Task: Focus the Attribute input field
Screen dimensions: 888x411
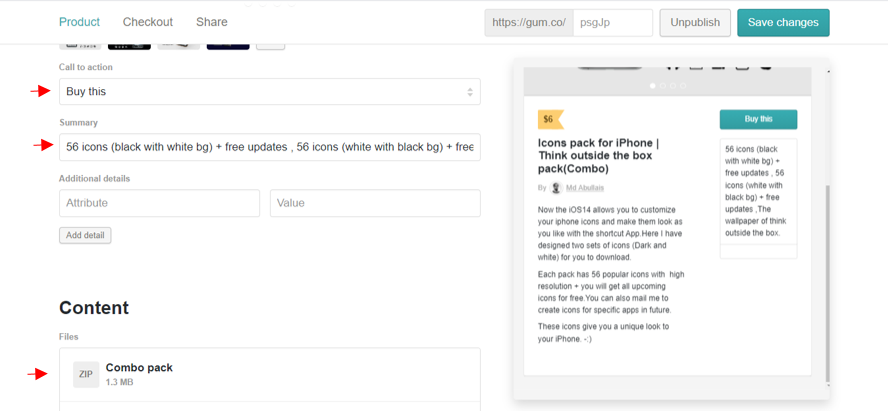Action: pyautogui.click(x=159, y=203)
